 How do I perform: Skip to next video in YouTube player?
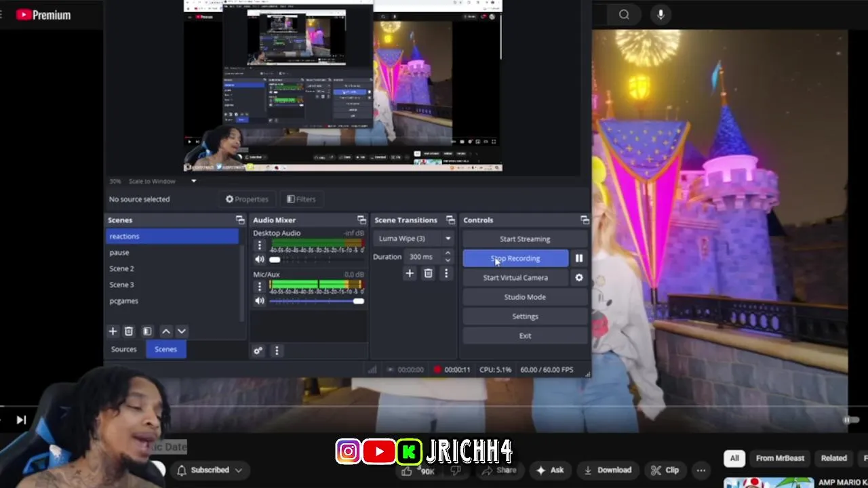point(21,420)
